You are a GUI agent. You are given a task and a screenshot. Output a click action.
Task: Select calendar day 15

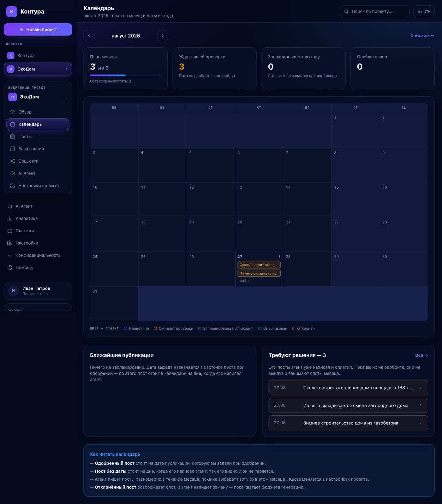click(355, 199)
